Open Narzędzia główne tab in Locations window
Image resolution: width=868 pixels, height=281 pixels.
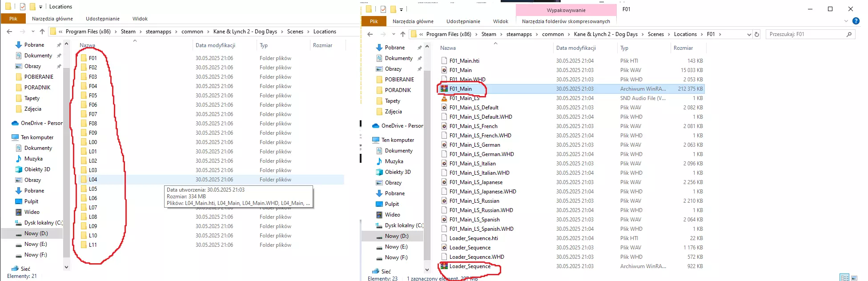[x=52, y=19]
